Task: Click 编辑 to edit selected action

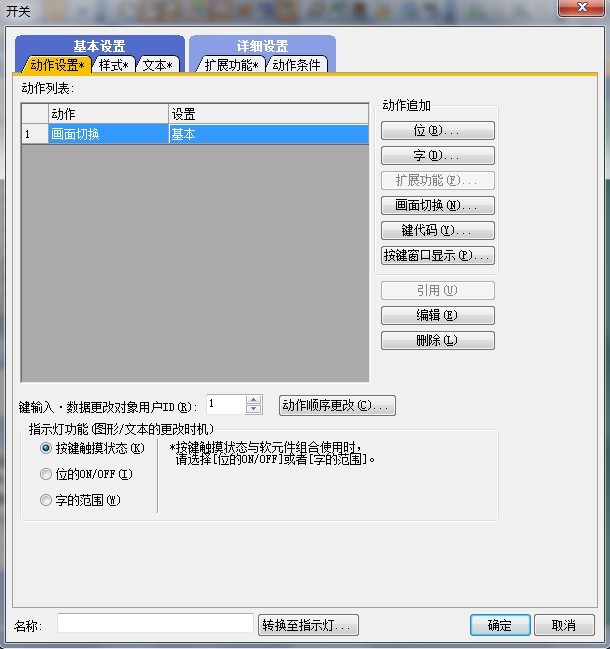Action: [437, 315]
